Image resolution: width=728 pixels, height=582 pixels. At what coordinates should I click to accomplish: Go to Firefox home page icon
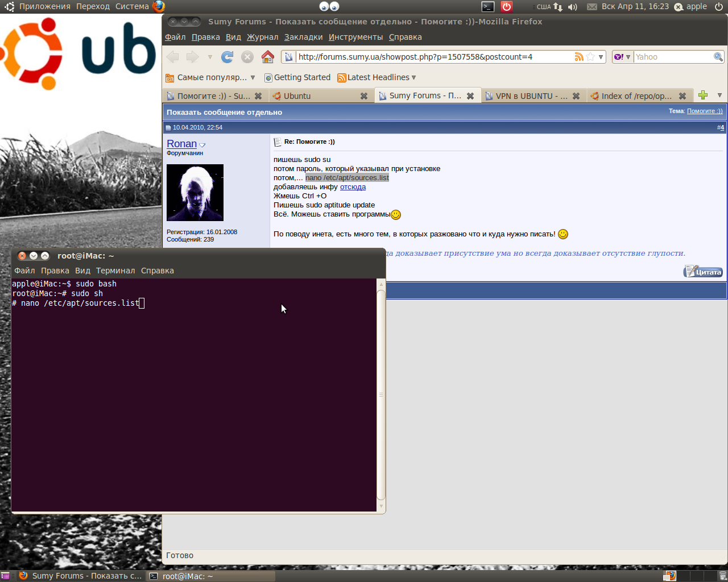pyautogui.click(x=268, y=57)
